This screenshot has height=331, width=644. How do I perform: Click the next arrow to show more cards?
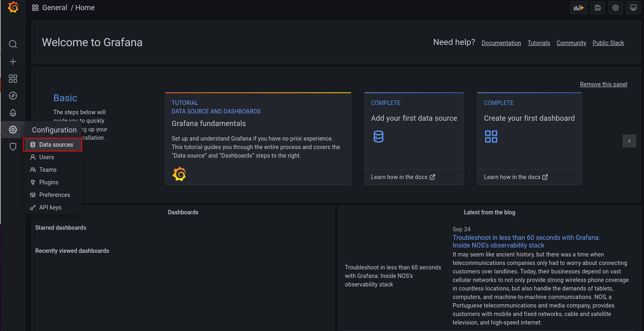629,141
